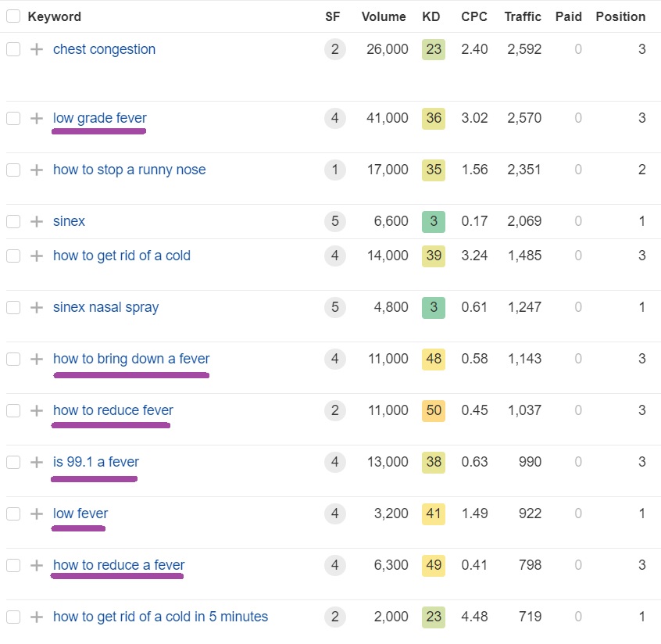This screenshot has width=661, height=644.
Task: Click the plus icon beside 'chest congestion'
Action: tap(37, 49)
